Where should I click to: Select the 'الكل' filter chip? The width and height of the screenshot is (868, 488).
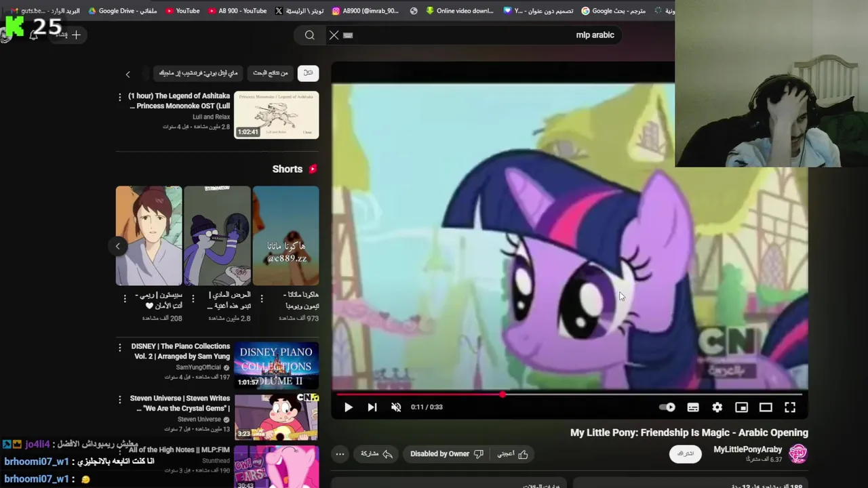pos(308,73)
